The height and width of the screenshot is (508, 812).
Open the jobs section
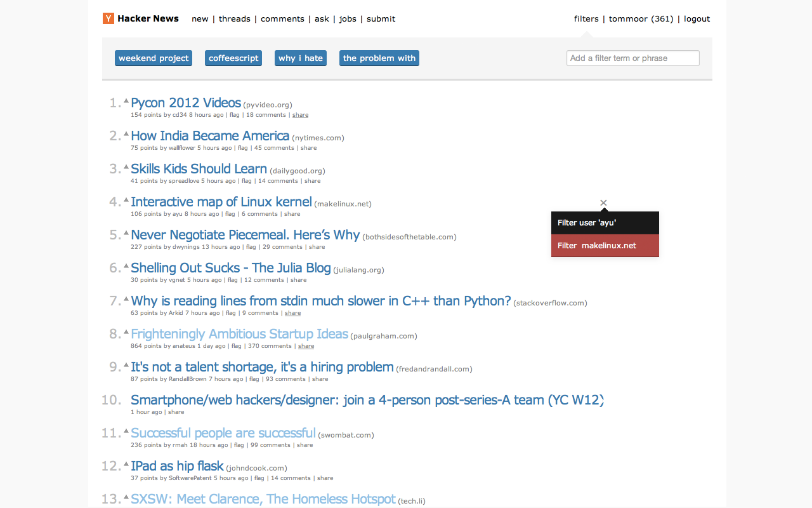348,19
